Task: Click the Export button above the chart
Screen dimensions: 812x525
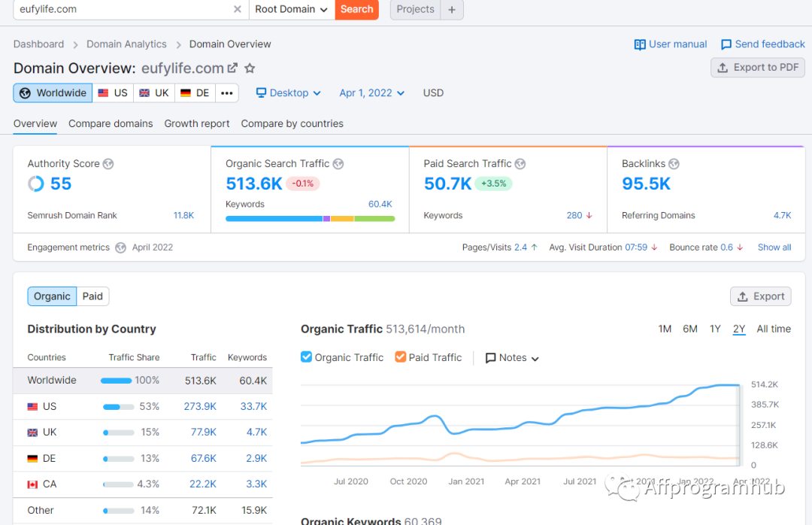Action: point(761,296)
